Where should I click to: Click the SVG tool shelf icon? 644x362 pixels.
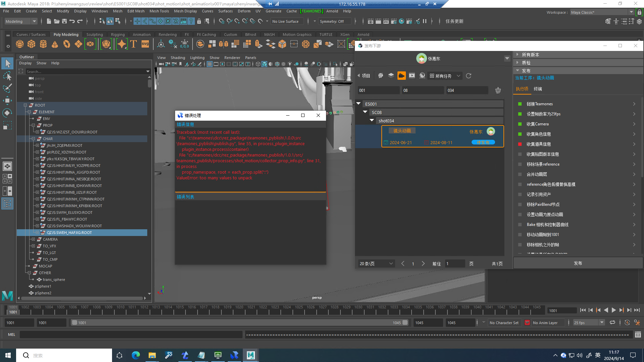point(145,44)
